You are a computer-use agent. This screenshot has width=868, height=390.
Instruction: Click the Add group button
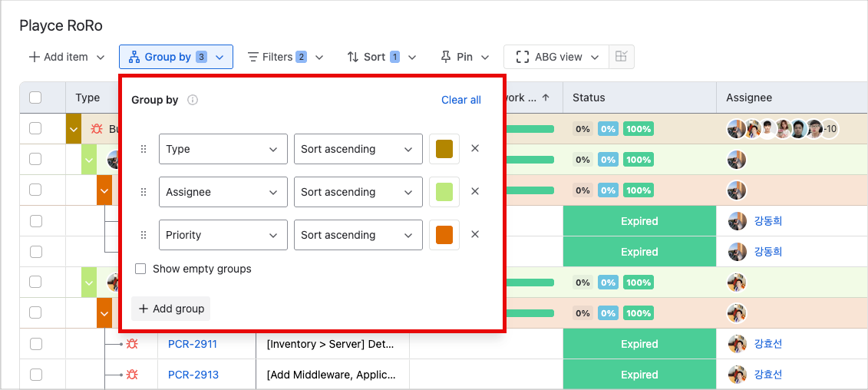click(171, 309)
